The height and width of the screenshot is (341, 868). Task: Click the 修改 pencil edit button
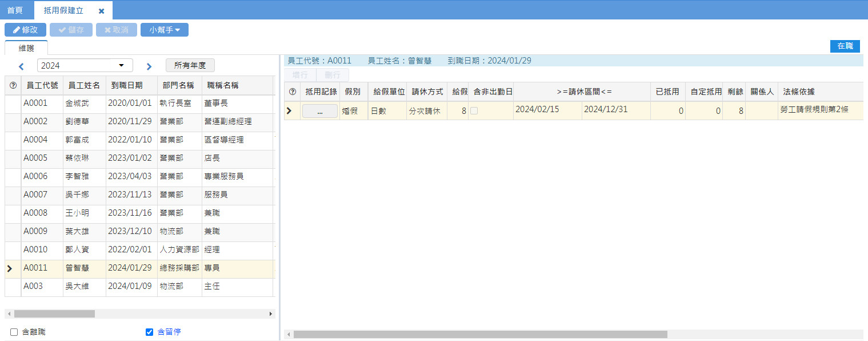[x=25, y=30]
